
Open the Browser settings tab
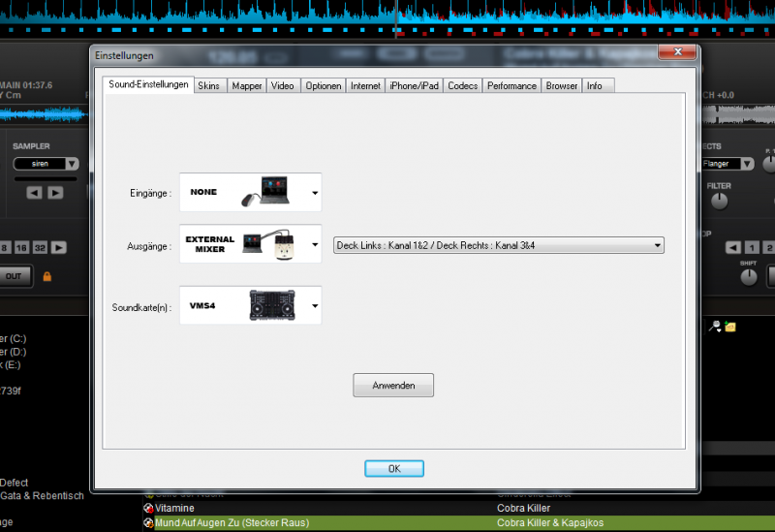coord(562,85)
